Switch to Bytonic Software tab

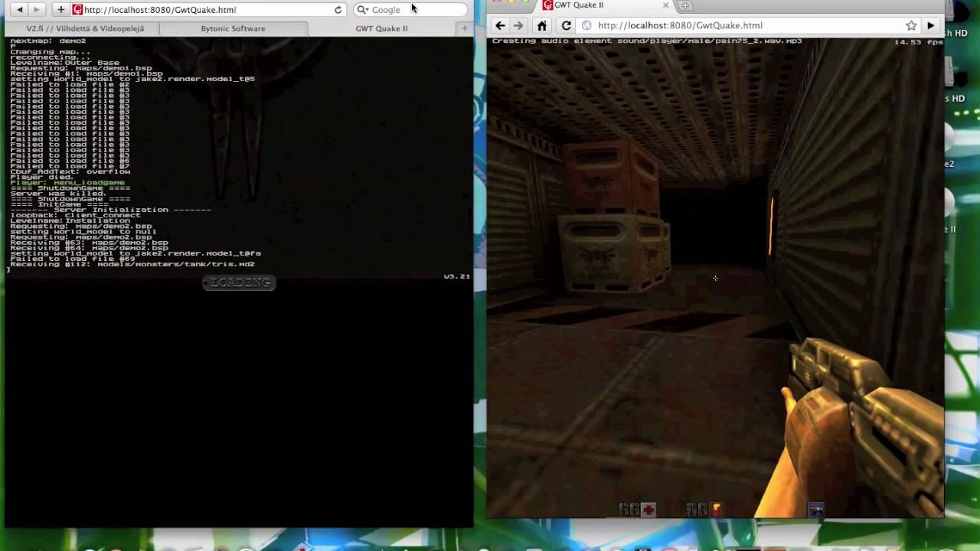[233, 28]
